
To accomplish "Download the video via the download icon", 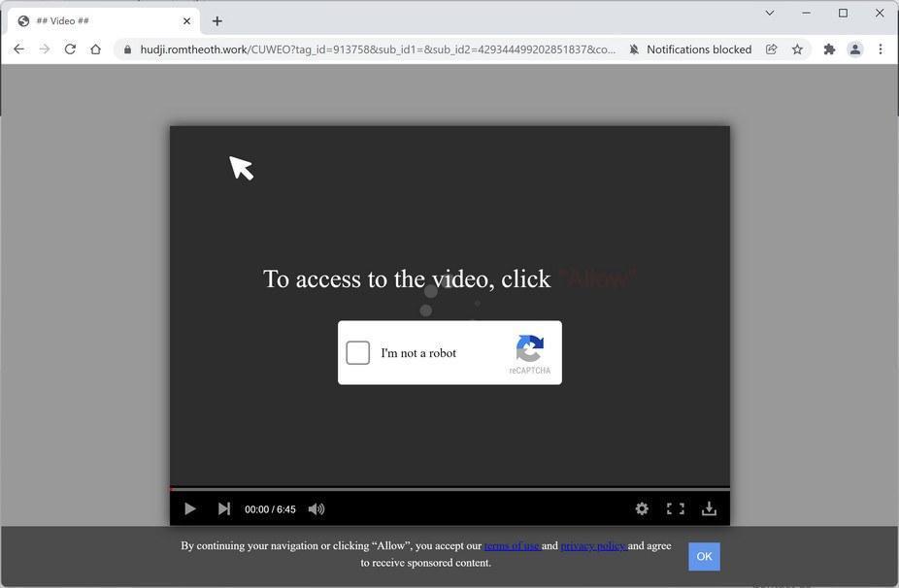I will [709, 508].
